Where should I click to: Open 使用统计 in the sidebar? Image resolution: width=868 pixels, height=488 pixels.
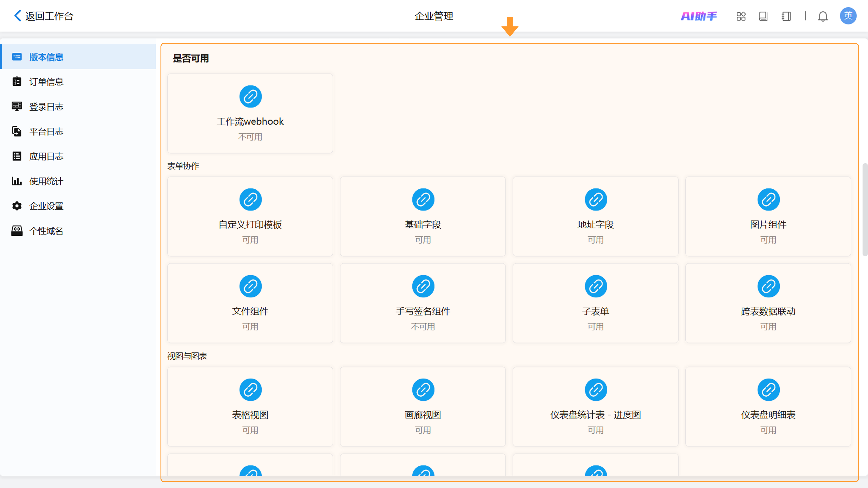tap(78, 181)
